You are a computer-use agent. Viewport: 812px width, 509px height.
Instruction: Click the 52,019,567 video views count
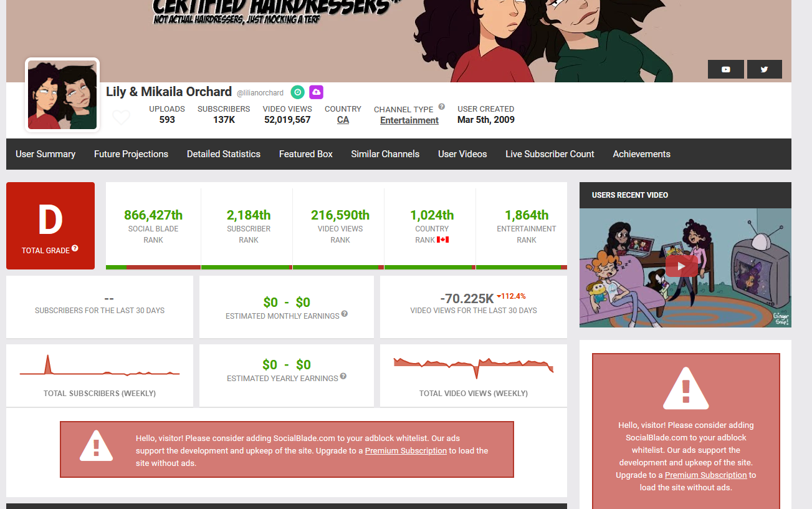point(287,120)
